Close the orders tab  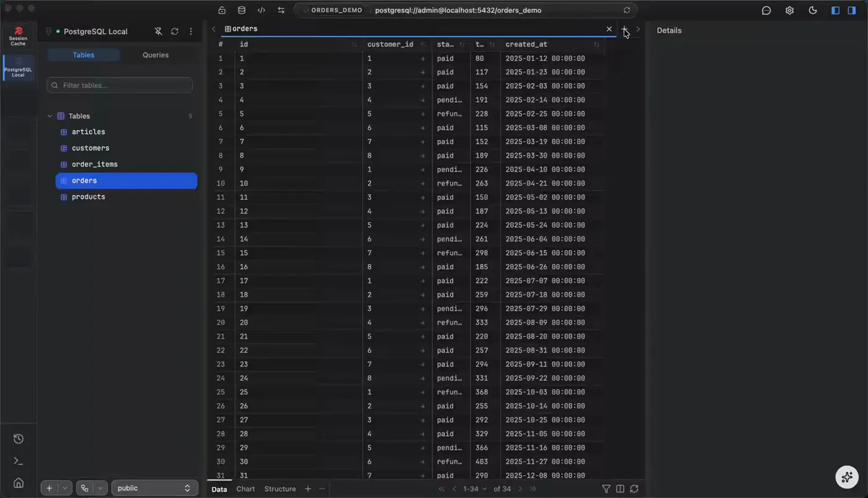pos(609,29)
